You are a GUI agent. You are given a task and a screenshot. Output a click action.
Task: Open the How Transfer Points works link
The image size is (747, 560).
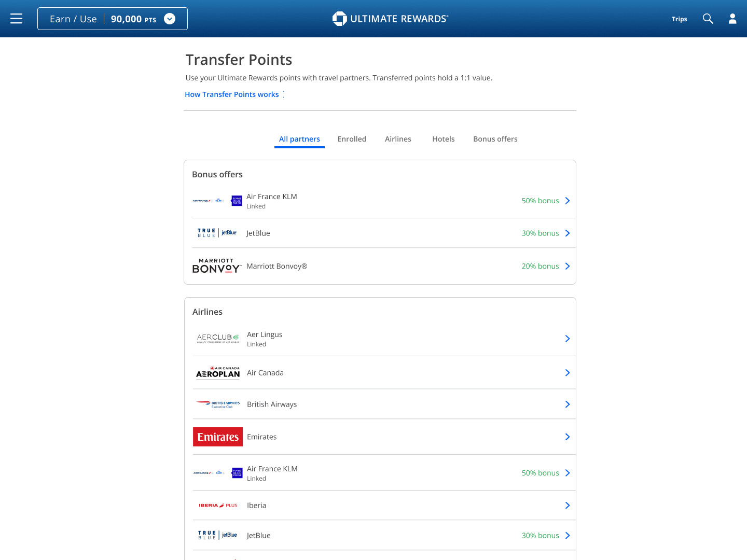[232, 94]
